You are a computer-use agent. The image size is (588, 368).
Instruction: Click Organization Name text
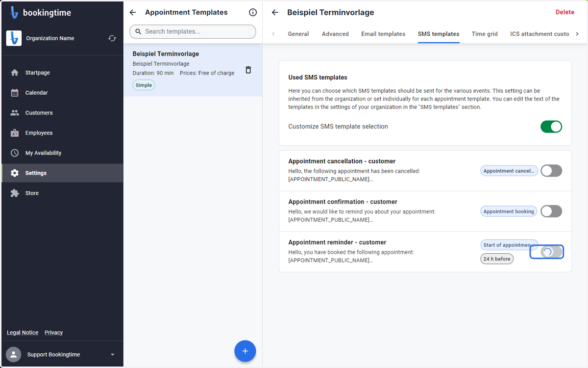coord(50,38)
